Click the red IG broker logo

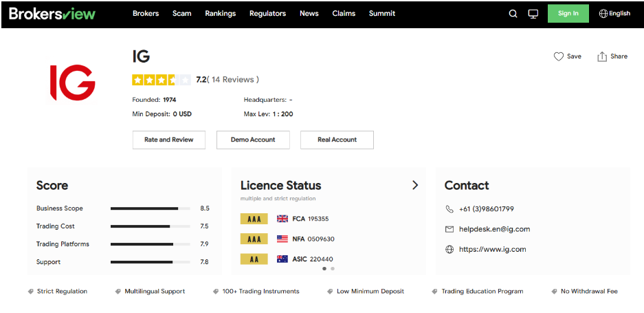pos(72,83)
